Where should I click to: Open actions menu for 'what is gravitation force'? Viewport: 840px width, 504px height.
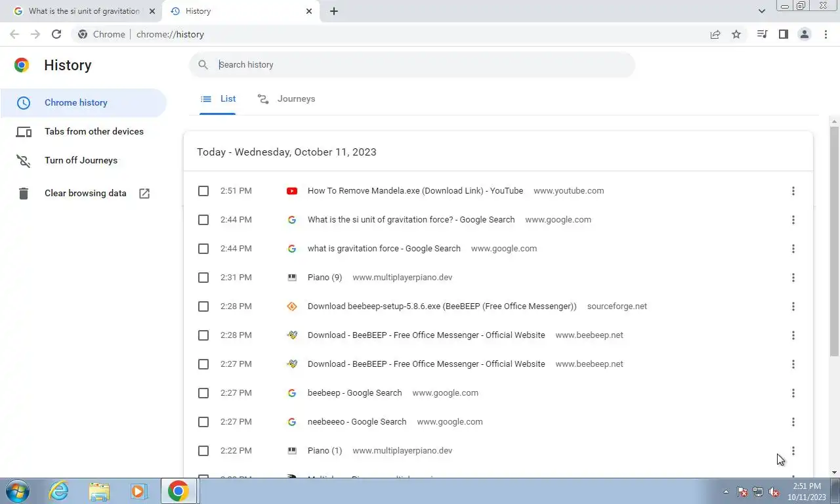[793, 249]
